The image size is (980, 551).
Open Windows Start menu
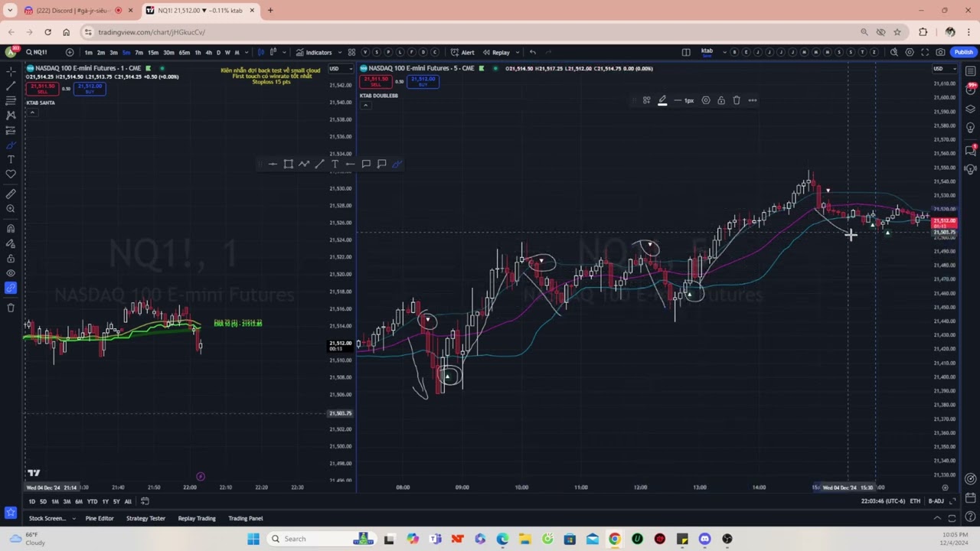(253, 539)
